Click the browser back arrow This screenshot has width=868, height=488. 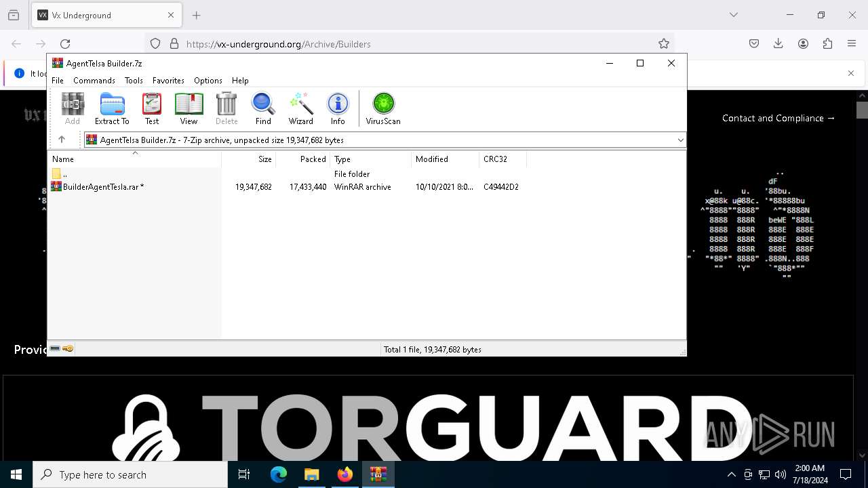(x=16, y=43)
